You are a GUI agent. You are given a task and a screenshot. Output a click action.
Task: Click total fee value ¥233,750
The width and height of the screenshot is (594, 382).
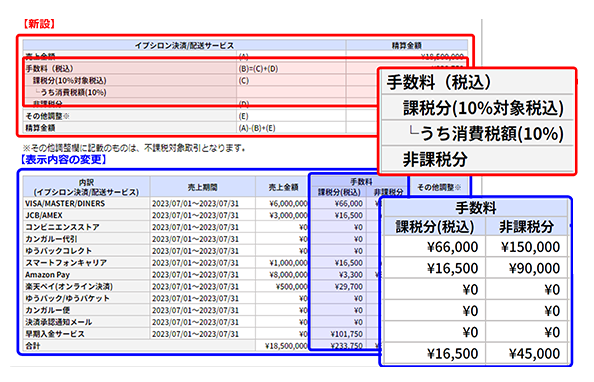(x=347, y=346)
